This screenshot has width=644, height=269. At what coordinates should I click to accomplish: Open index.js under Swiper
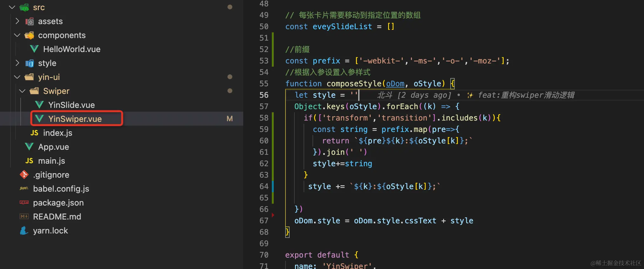[58, 133]
